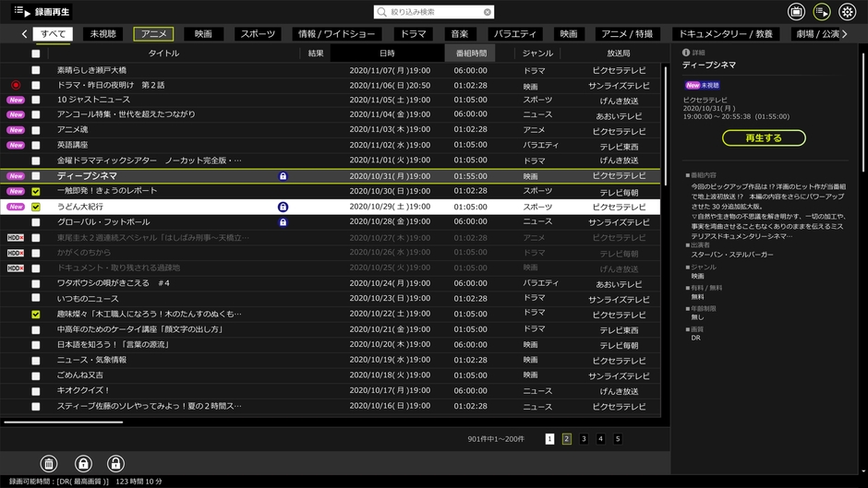Click the TV view icon in header
The width and height of the screenshot is (868, 488).
coord(796,12)
